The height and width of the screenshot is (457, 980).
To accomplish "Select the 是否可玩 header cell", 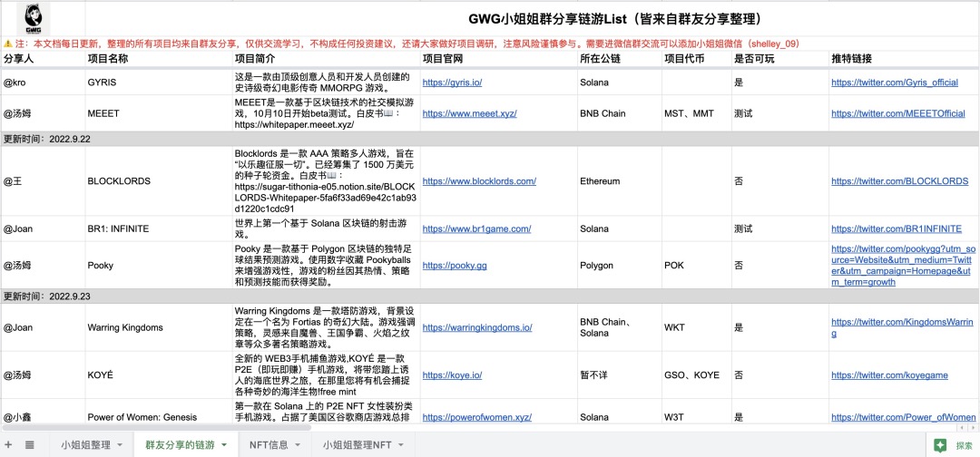I will coord(779,58).
